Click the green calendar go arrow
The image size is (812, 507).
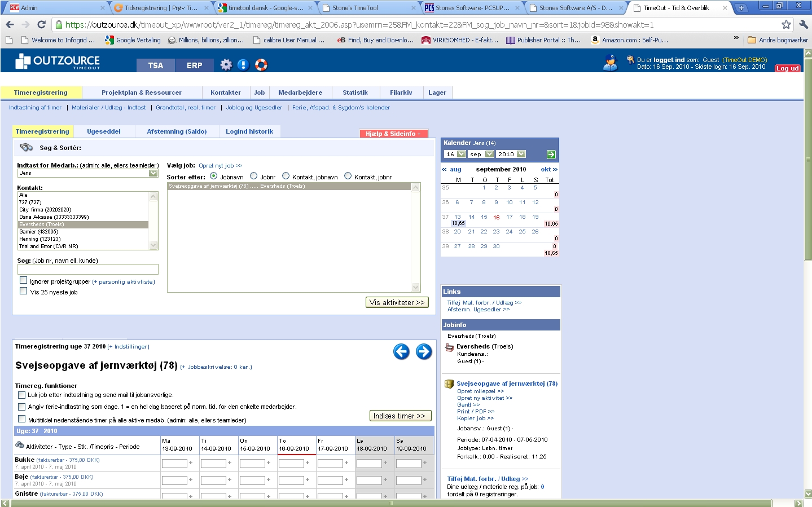[551, 155]
